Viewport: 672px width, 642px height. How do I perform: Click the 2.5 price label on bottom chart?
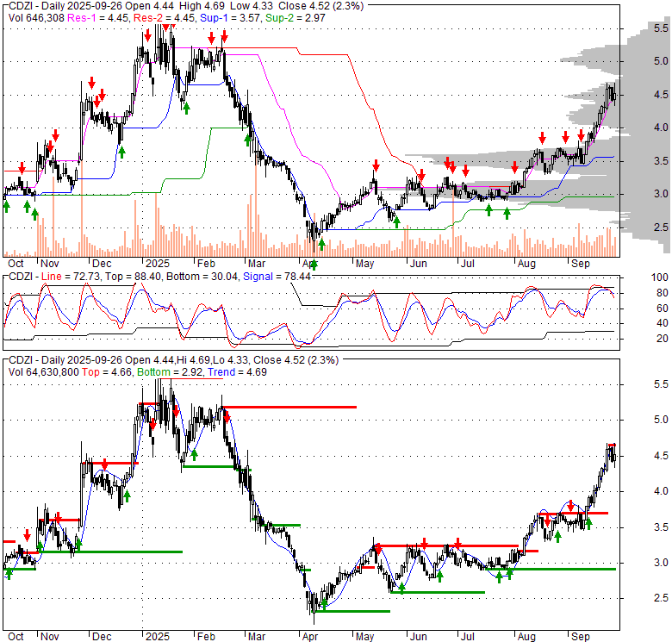(x=661, y=598)
